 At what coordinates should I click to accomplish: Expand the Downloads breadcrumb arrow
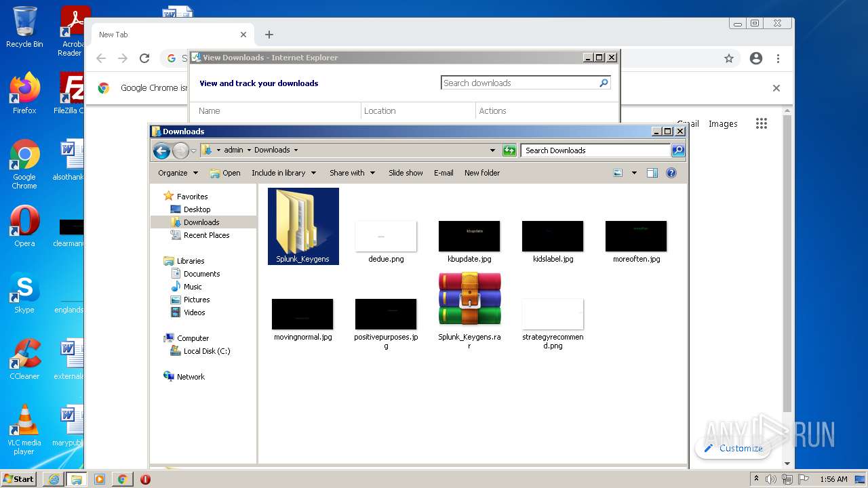296,150
